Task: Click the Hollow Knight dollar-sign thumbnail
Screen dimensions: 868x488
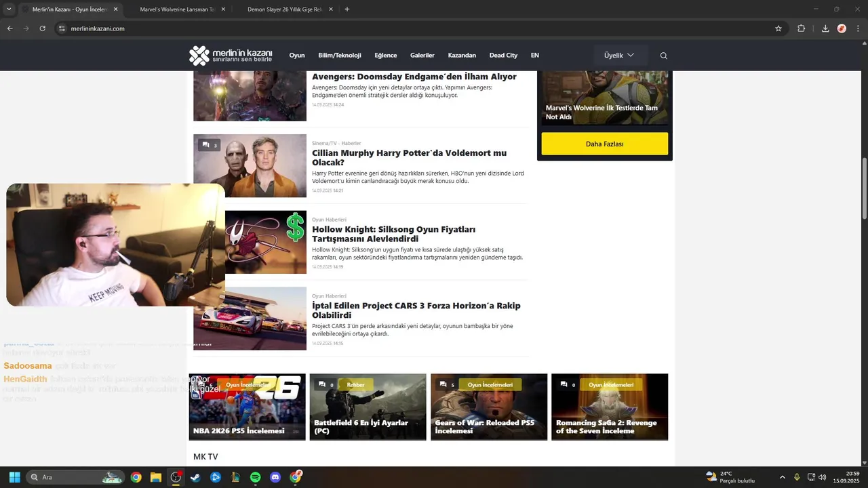Action: tap(266, 242)
